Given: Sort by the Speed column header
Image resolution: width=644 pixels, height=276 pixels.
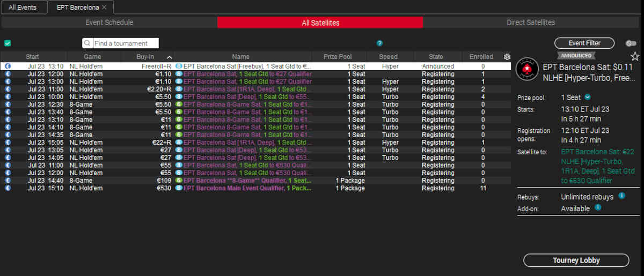Looking at the screenshot, I should click(388, 57).
